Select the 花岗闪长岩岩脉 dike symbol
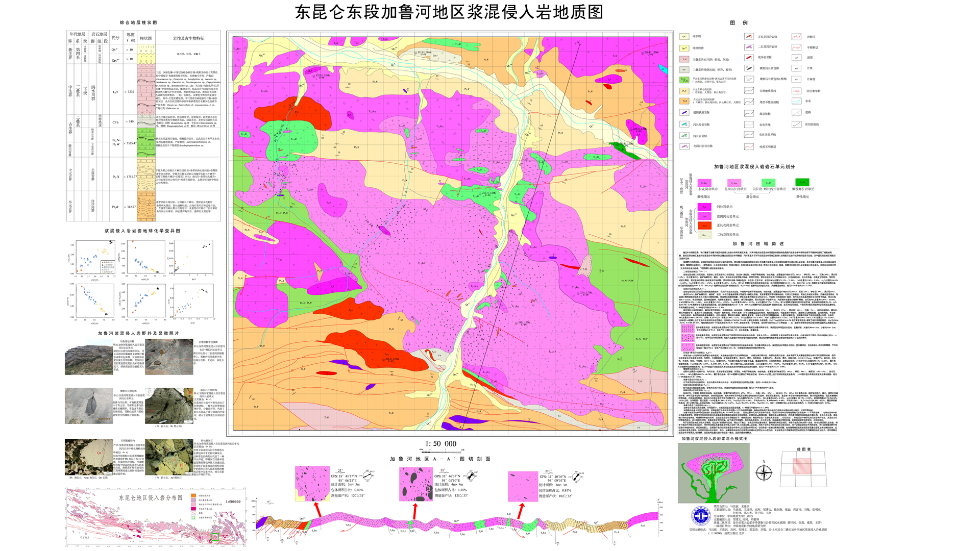 click(684, 146)
